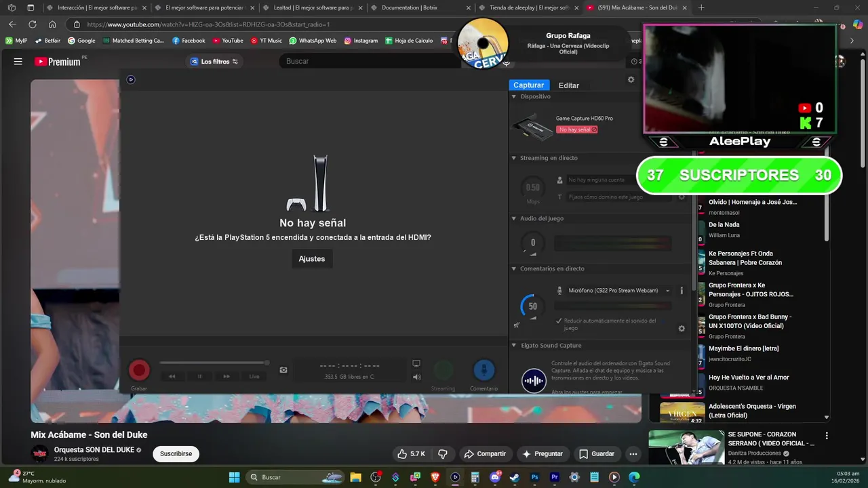Image resolution: width=868 pixels, height=488 pixels.
Task: Collapse the Dispositivo section
Action: coord(514,96)
